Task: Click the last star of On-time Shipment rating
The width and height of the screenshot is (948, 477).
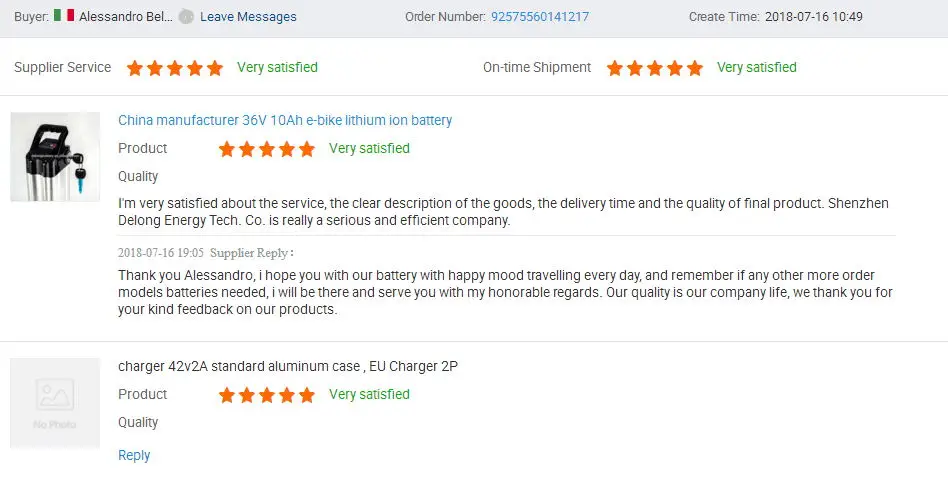Action: 695,68
